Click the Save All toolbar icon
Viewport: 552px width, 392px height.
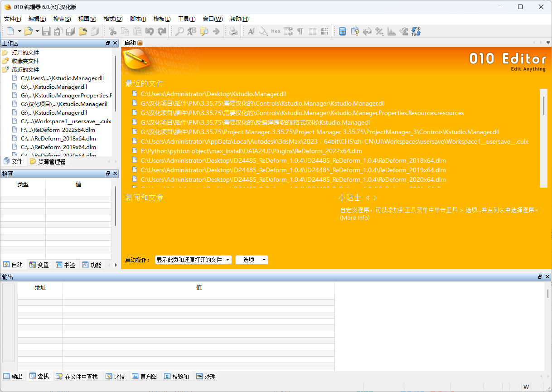(x=70, y=31)
